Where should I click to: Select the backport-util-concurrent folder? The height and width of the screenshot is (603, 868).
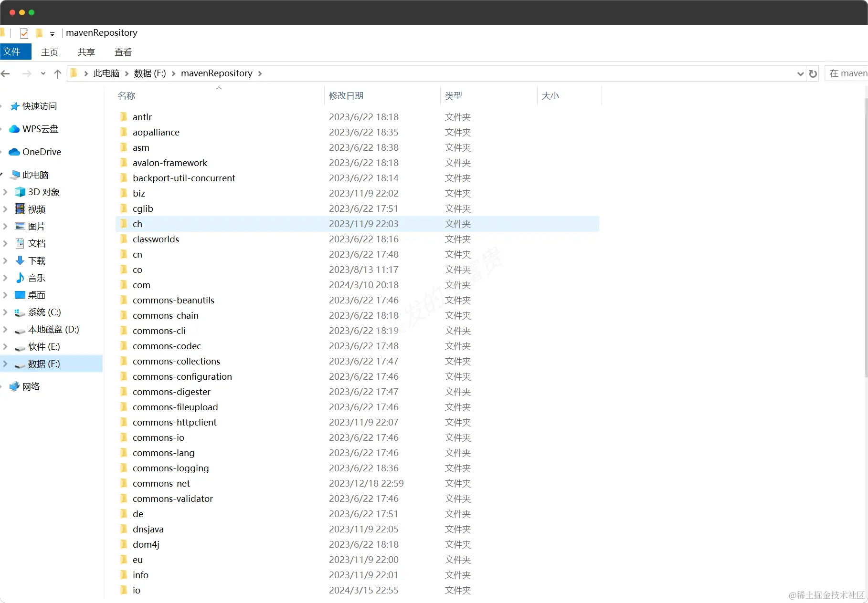pos(357,178)
